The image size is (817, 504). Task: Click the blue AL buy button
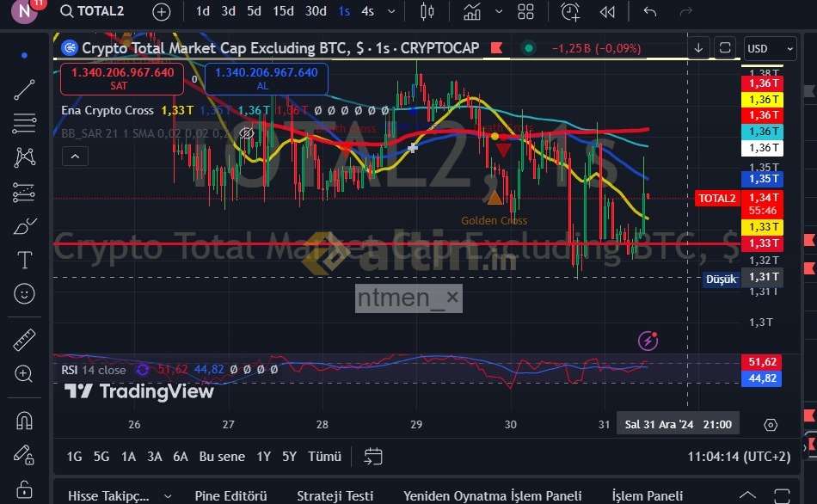click(x=267, y=79)
